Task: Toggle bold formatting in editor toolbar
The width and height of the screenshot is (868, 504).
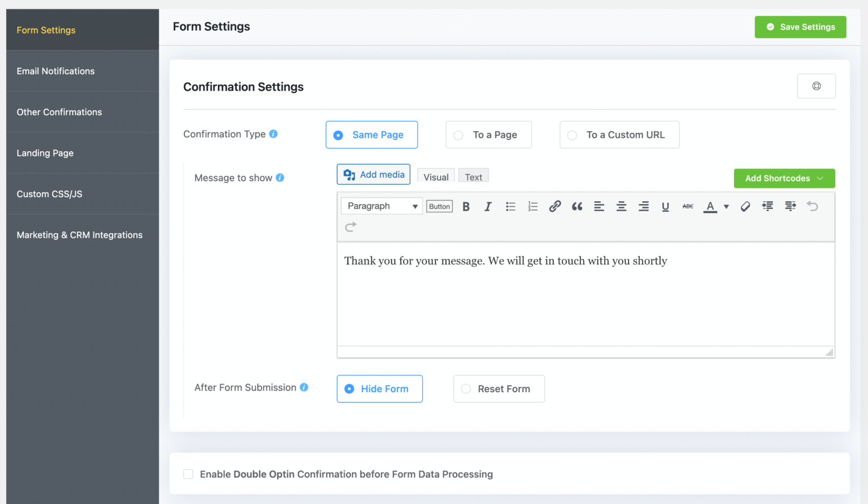Action: [466, 206]
